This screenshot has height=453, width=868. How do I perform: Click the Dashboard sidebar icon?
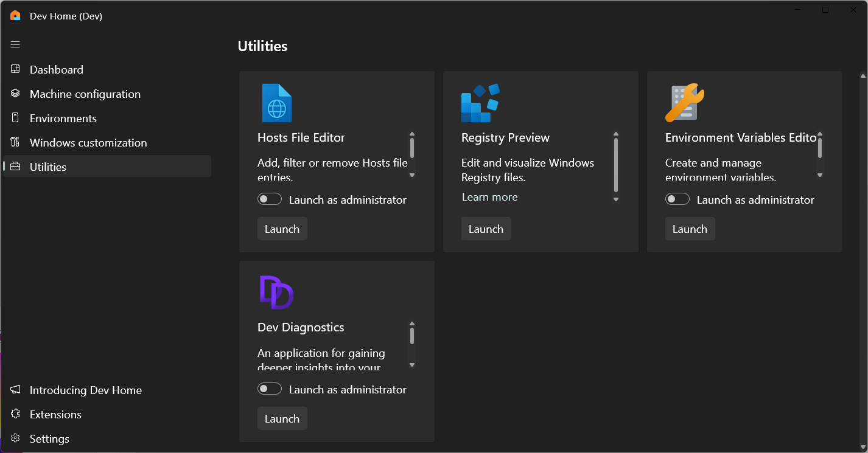(16, 69)
